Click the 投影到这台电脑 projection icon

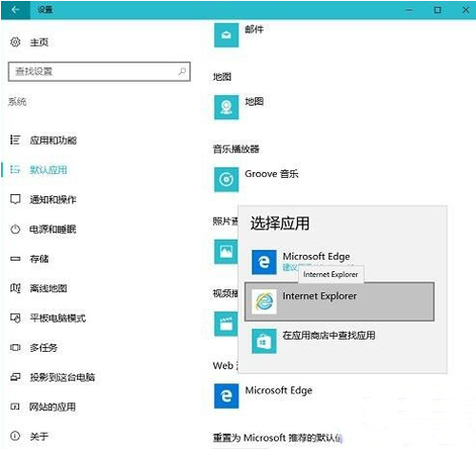coord(15,377)
